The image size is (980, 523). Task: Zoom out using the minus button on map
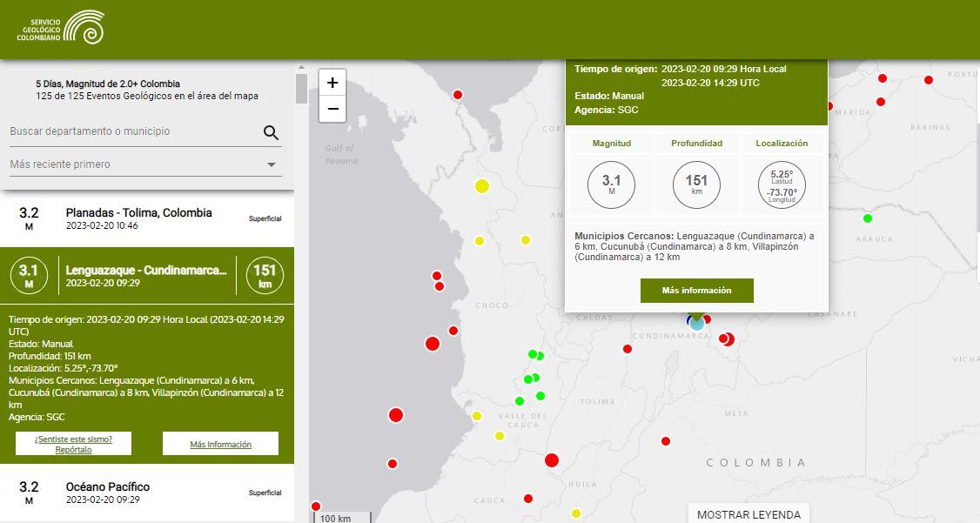pos(332,109)
